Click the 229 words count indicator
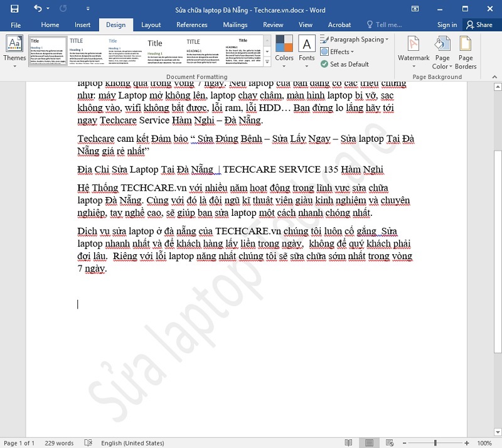The width and height of the screenshot is (502, 448). coord(59,442)
